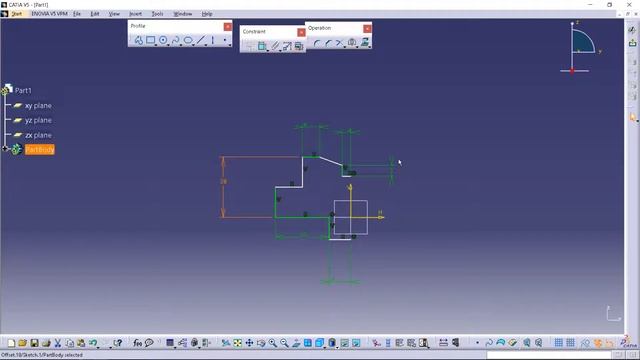Select the Rectangle sketch tool
Screen dimensions: 640x360
(x=151, y=40)
